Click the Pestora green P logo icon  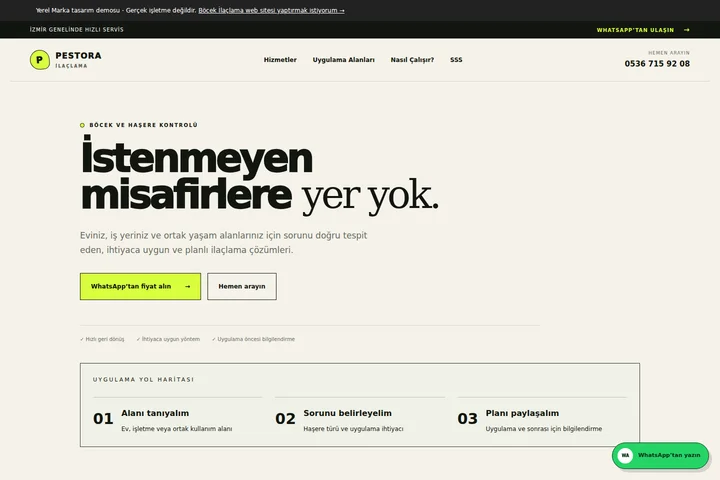[40, 60]
